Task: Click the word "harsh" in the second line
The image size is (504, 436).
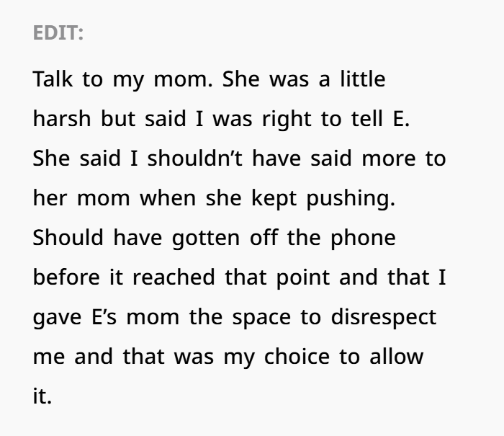Action: coord(62,119)
